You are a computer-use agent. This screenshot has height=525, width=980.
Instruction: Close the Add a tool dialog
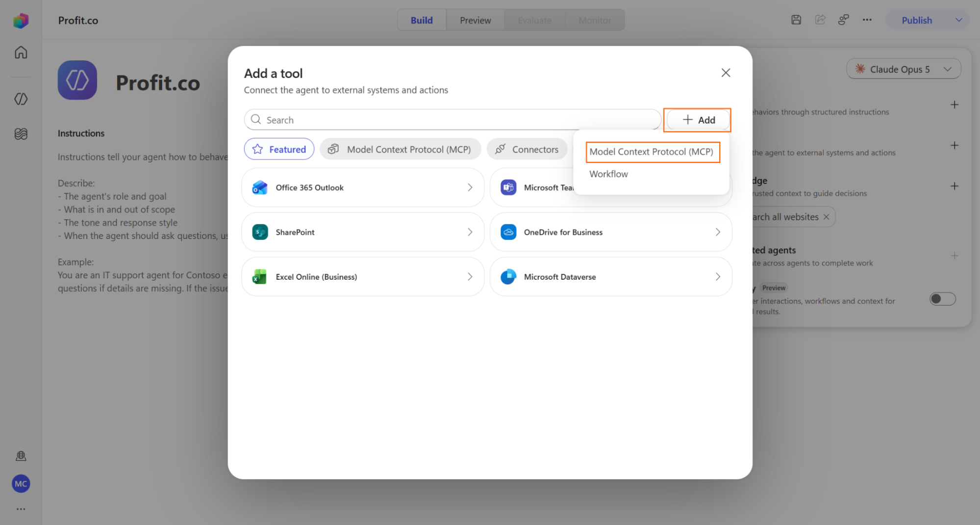tap(726, 73)
